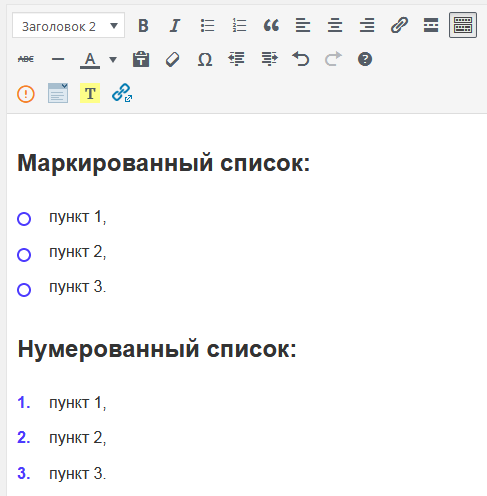Undo the last action

click(301, 59)
